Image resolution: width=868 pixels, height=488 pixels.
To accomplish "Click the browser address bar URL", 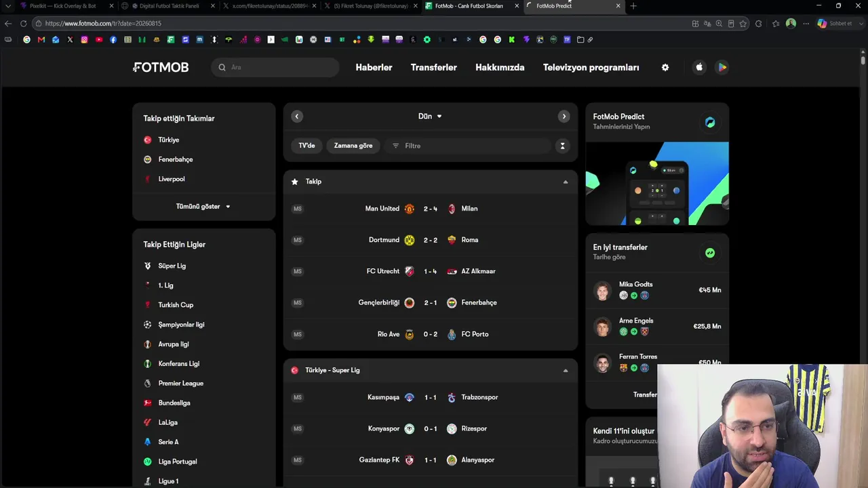I will coord(103,24).
